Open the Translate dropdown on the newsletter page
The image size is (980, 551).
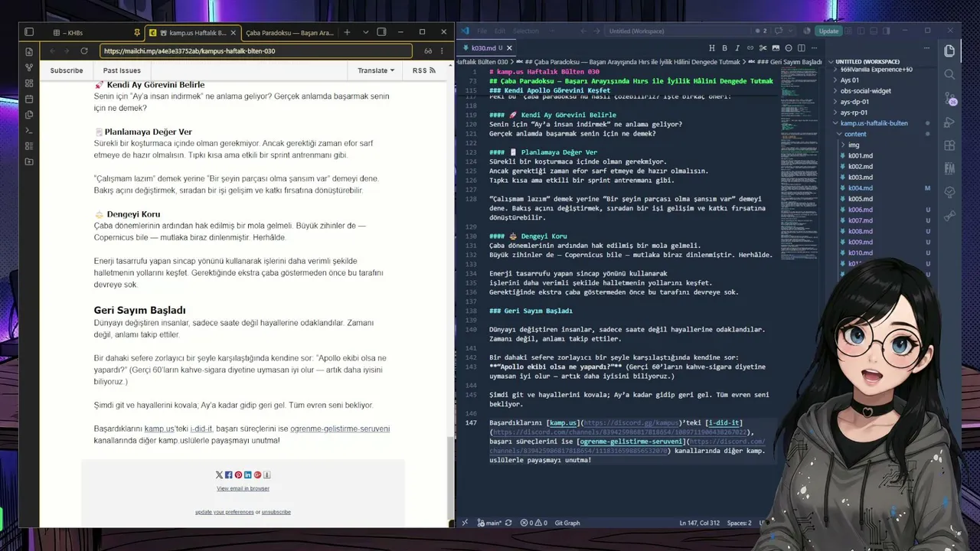(x=376, y=70)
